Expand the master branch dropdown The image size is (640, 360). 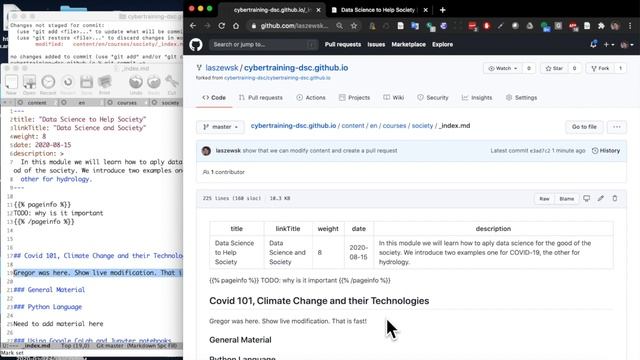220,127
